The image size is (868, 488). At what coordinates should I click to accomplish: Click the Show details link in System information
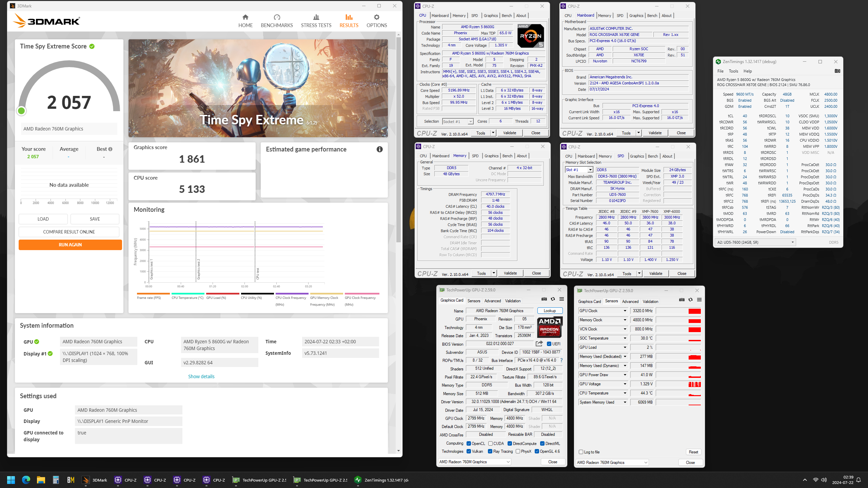click(x=201, y=377)
